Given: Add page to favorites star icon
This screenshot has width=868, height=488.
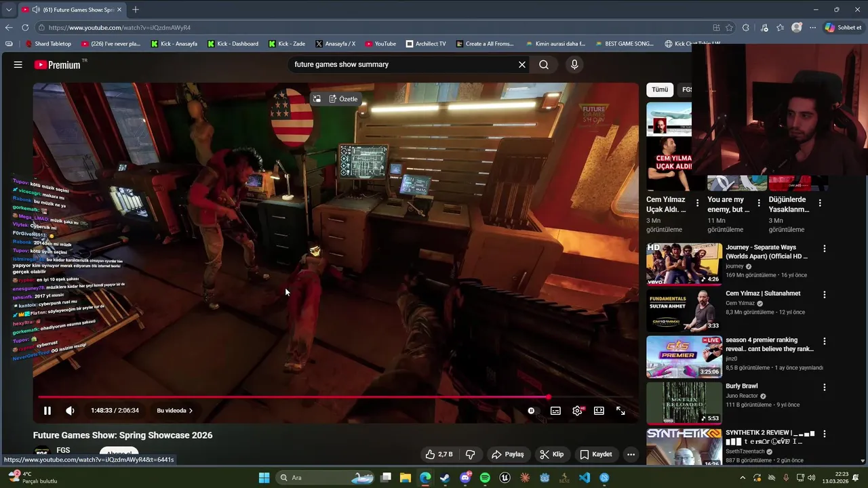Looking at the screenshot, I should [x=730, y=28].
